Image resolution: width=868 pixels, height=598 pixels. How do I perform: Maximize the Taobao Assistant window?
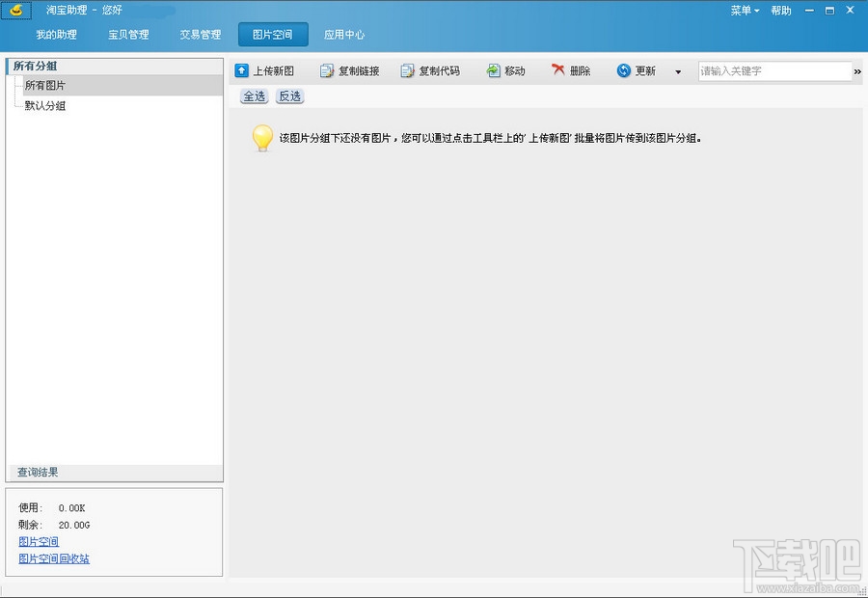829,11
